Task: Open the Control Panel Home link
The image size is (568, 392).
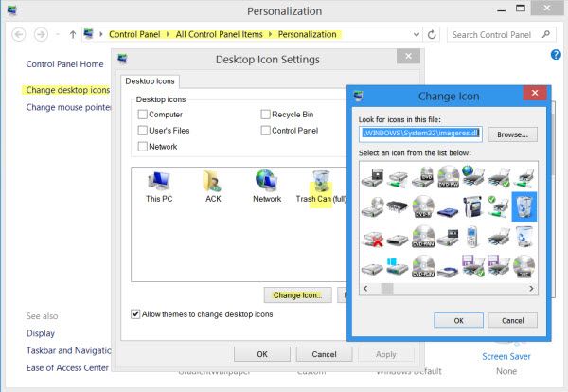Action: (64, 64)
